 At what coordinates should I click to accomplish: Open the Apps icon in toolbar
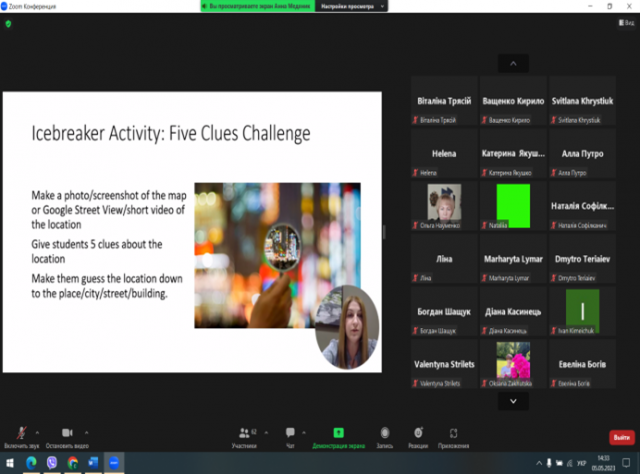coord(455,433)
